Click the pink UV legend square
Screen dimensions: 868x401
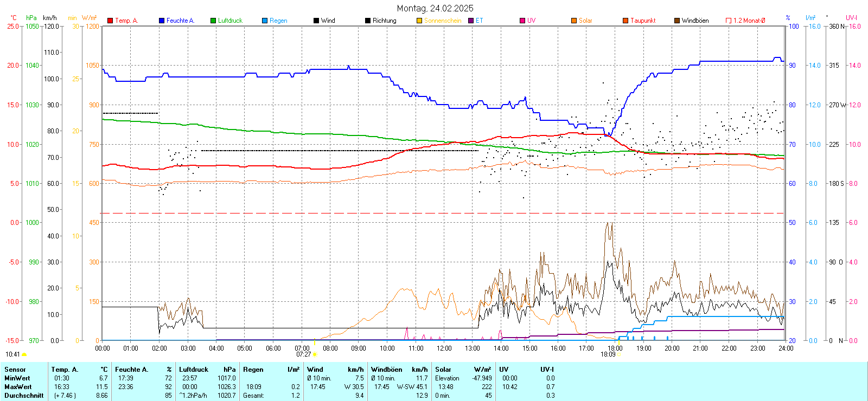(522, 21)
